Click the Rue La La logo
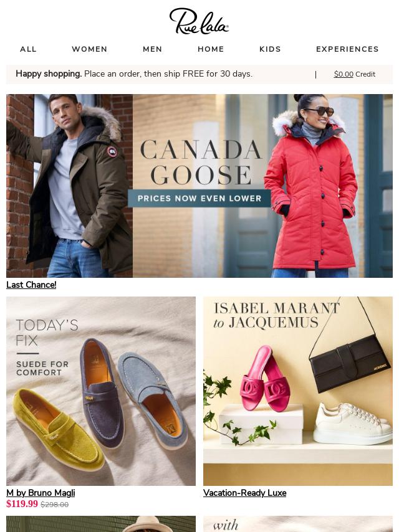 [x=199, y=21]
